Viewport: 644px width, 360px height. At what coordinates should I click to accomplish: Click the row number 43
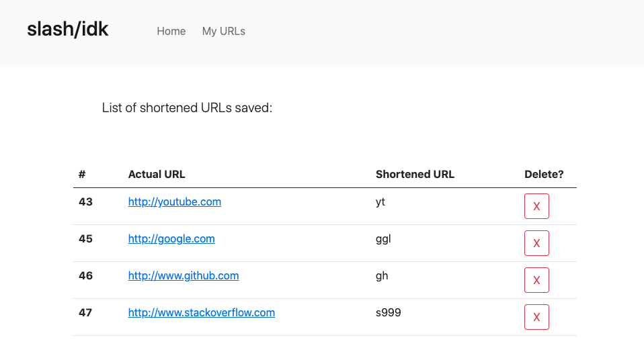tap(85, 201)
